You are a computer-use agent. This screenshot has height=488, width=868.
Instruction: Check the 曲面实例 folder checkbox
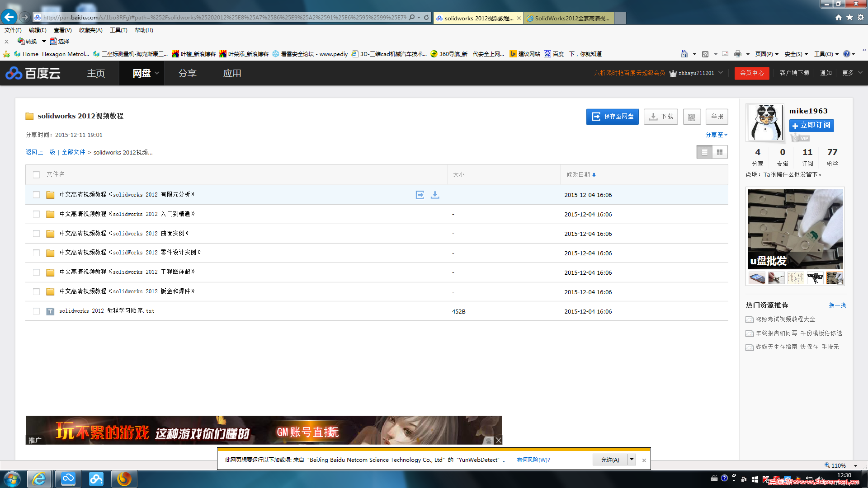click(37, 234)
